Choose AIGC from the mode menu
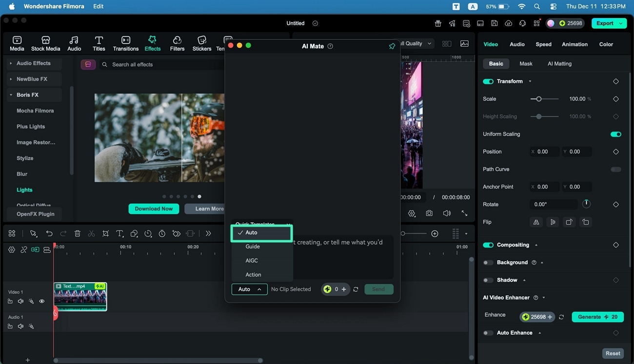 (x=252, y=261)
